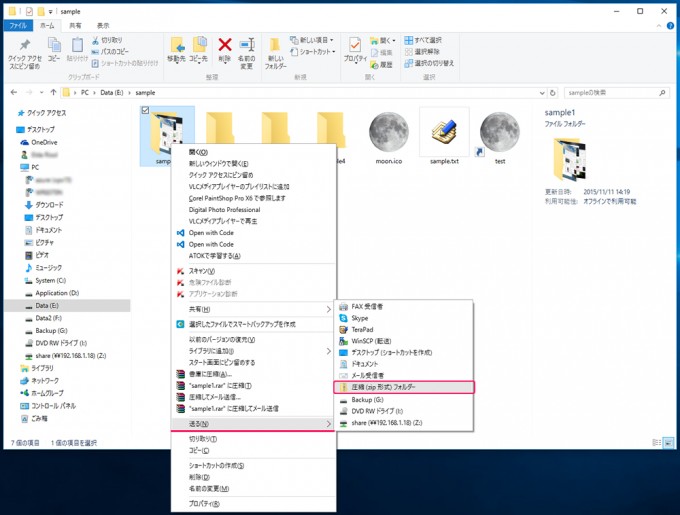The width and height of the screenshot is (680, 515).
Task: Open Downloads (ダウンロード) in navigation pane
Action: (x=44, y=205)
